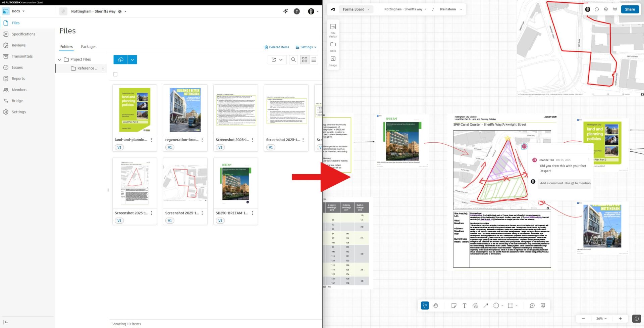Click the Image insert icon
Viewport: 644px width, 328px height.
point(333,61)
